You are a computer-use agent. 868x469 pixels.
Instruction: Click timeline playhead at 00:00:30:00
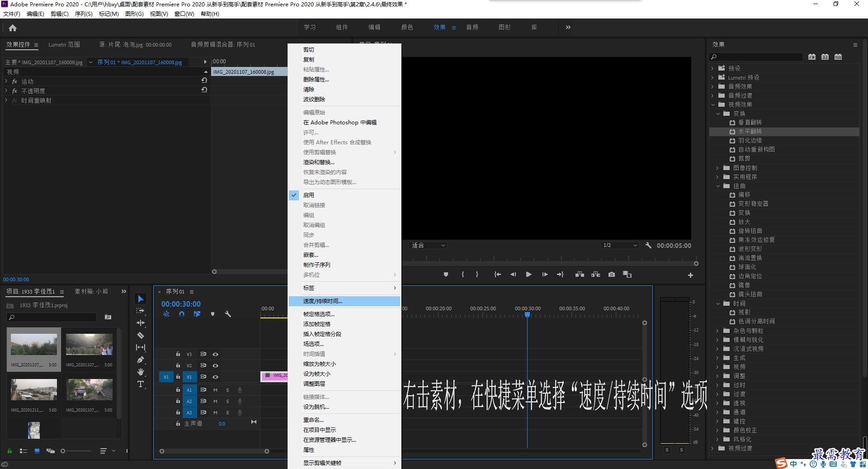pos(527,314)
